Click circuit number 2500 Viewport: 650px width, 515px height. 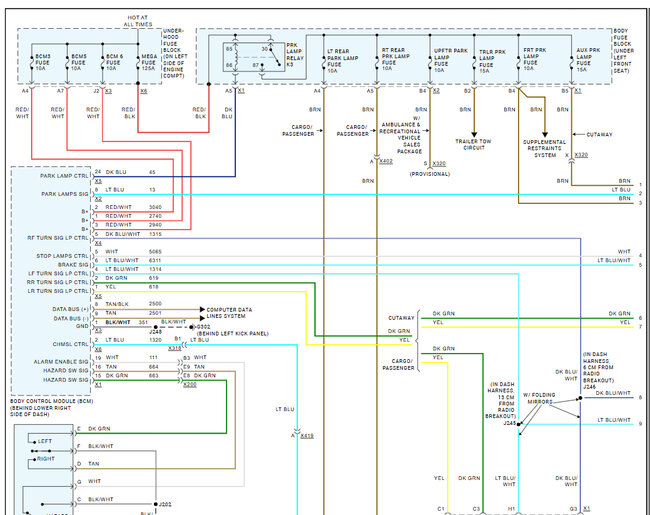tap(155, 304)
